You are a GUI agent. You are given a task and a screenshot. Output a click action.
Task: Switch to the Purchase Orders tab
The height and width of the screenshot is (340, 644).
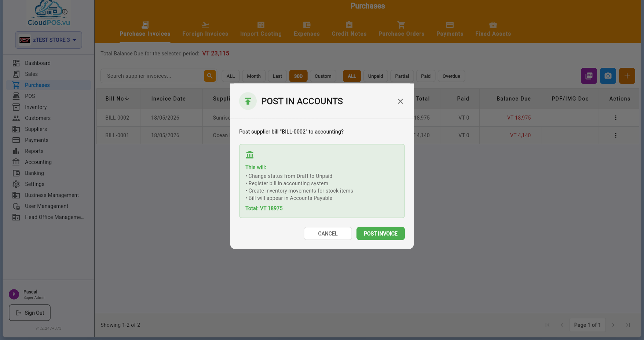(x=401, y=29)
